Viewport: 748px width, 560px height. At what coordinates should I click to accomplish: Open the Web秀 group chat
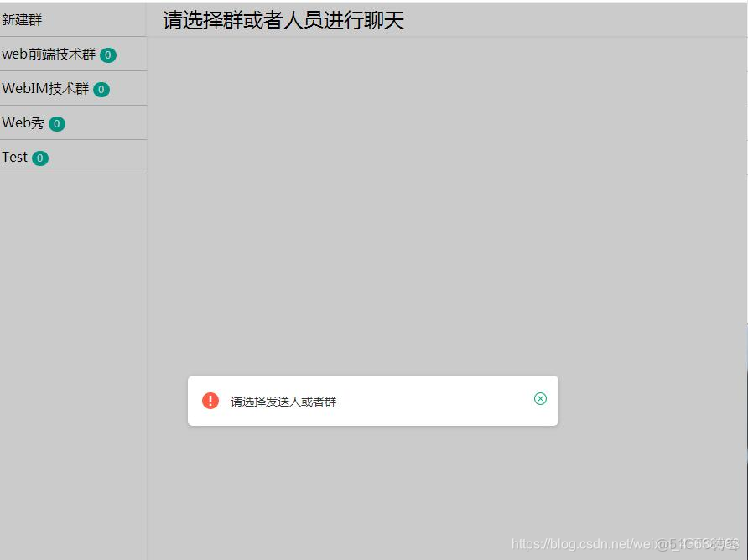tap(25, 122)
